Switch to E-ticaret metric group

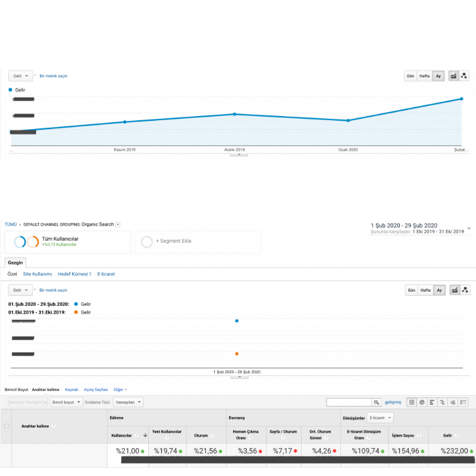(x=106, y=274)
